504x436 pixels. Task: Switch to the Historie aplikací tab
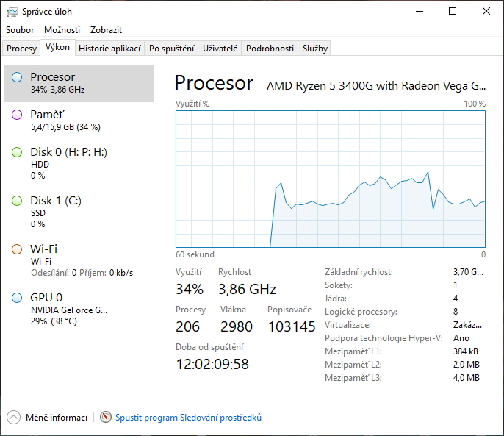(x=109, y=49)
